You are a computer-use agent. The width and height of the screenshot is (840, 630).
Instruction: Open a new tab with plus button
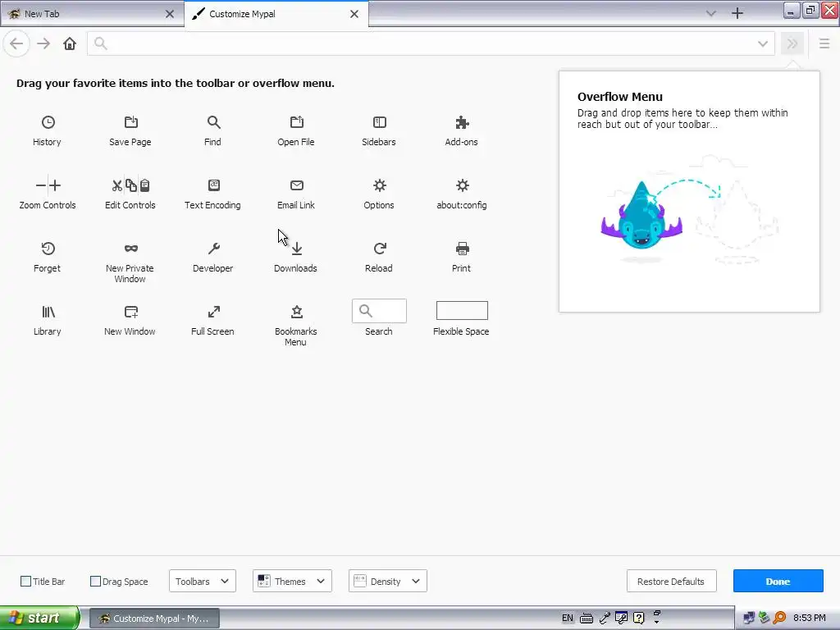tap(737, 13)
